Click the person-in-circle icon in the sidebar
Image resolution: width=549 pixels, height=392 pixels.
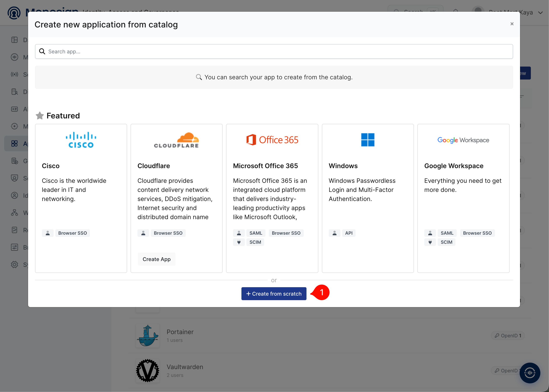pos(14,196)
